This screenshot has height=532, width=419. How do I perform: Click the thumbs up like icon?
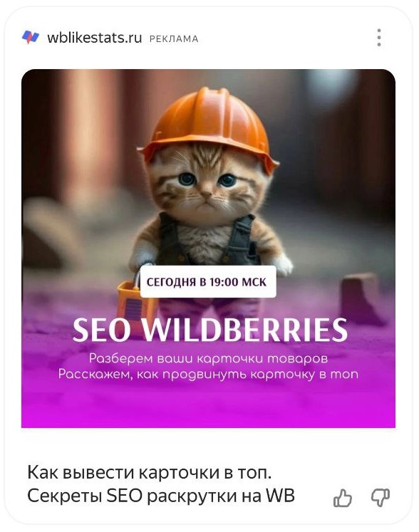(x=343, y=498)
